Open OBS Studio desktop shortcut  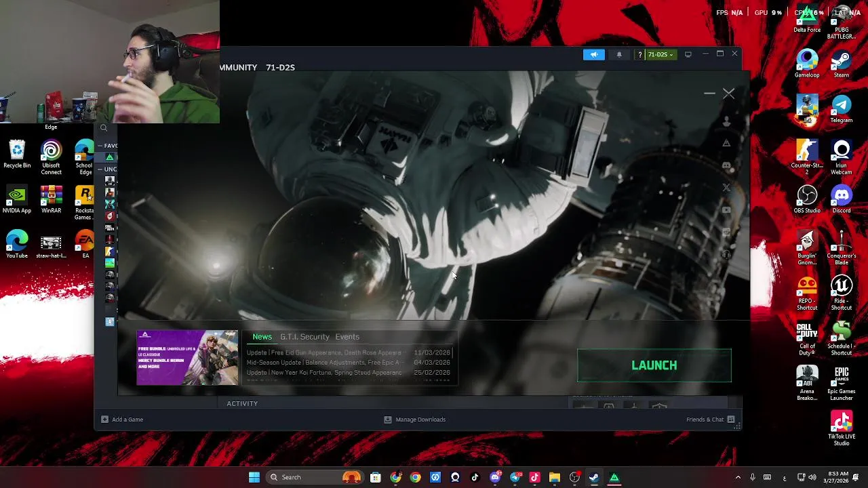pyautogui.click(x=807, y=199)
